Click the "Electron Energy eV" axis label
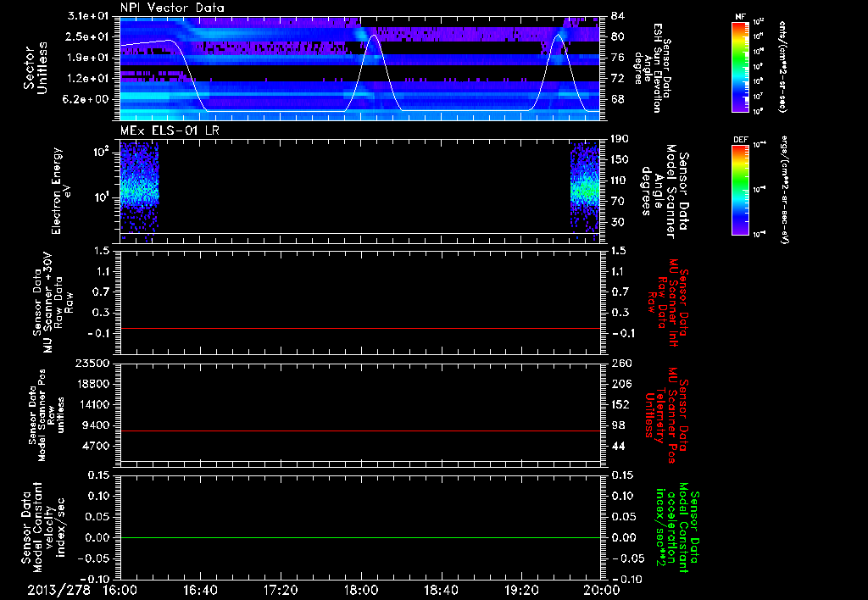 61,191
